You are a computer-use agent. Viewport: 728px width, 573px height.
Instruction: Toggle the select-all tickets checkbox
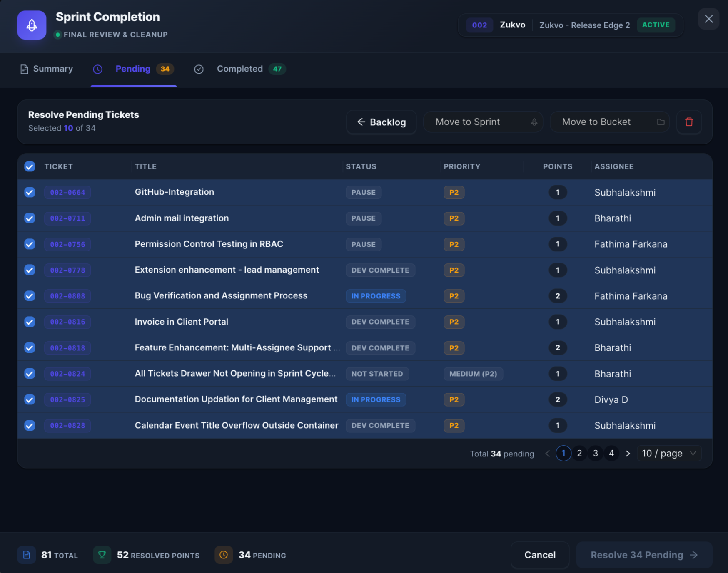coord(30,166)
